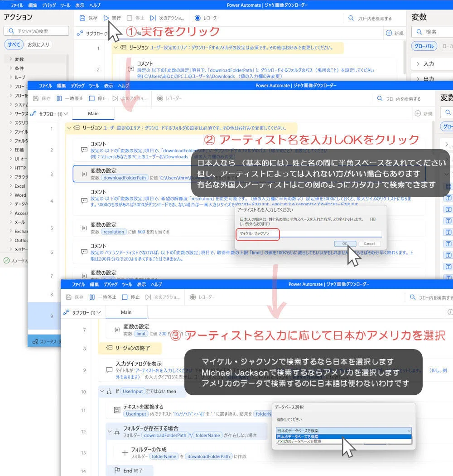Expand the 入力 variables section
The width and height of the screenshot is (453, 476).
(418, 64)
